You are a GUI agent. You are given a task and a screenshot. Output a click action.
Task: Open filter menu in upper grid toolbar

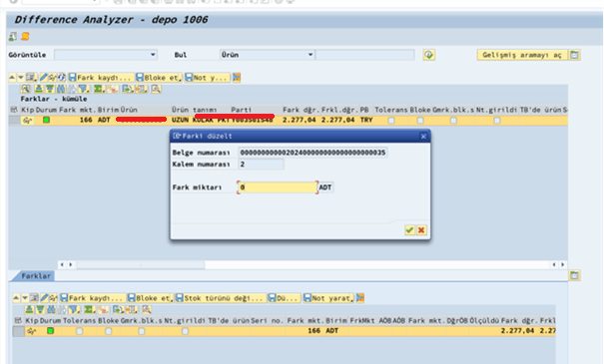[84, 89]
